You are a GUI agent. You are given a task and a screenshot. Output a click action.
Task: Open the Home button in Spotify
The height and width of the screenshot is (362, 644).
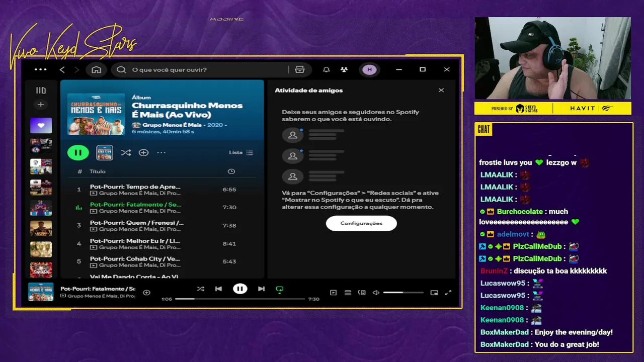(x=96, y=69)
